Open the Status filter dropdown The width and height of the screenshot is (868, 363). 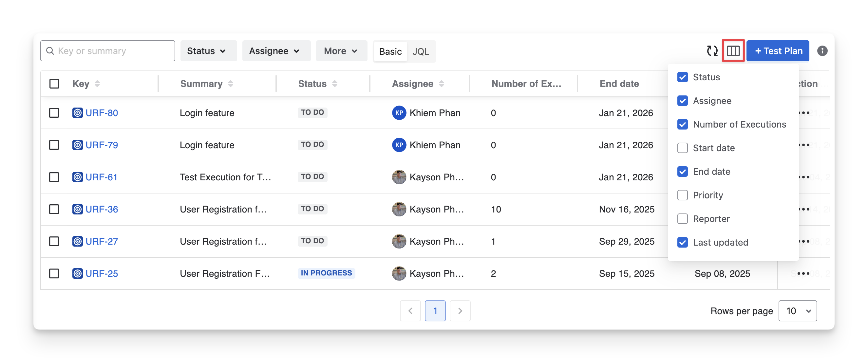[208, 51]
